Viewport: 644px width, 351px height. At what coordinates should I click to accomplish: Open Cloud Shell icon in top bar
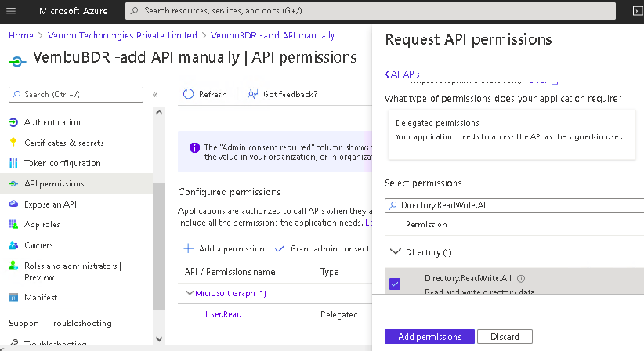tap(638, 11)
